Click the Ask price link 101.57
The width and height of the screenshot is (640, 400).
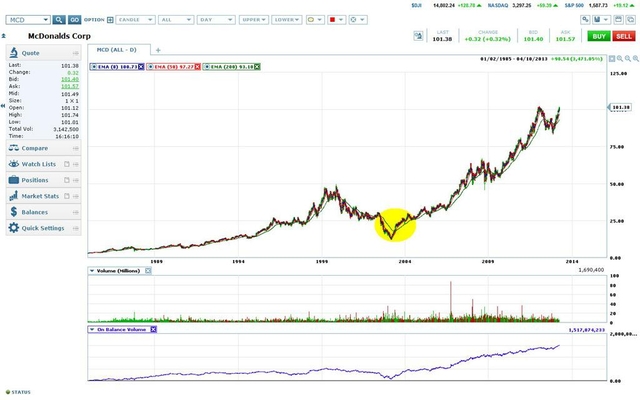click(70, 87)
